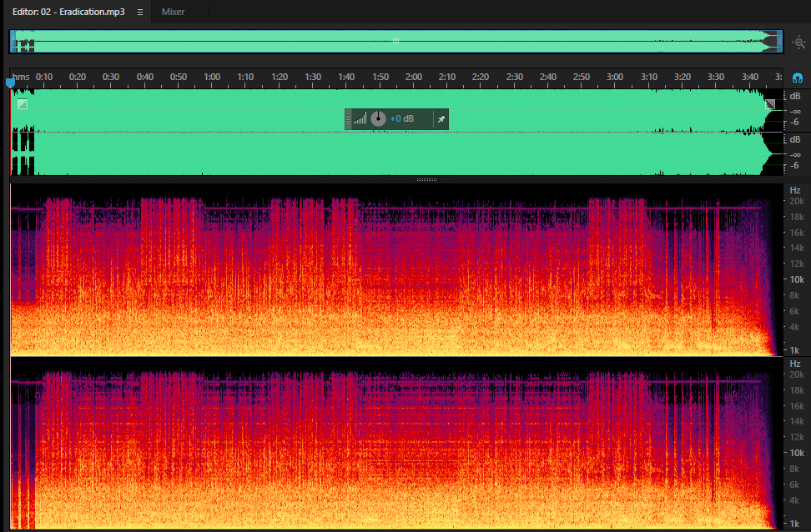The image size is (811, 532).
Task: Click the center grip of the overview navigator
Action: point(395,40)
